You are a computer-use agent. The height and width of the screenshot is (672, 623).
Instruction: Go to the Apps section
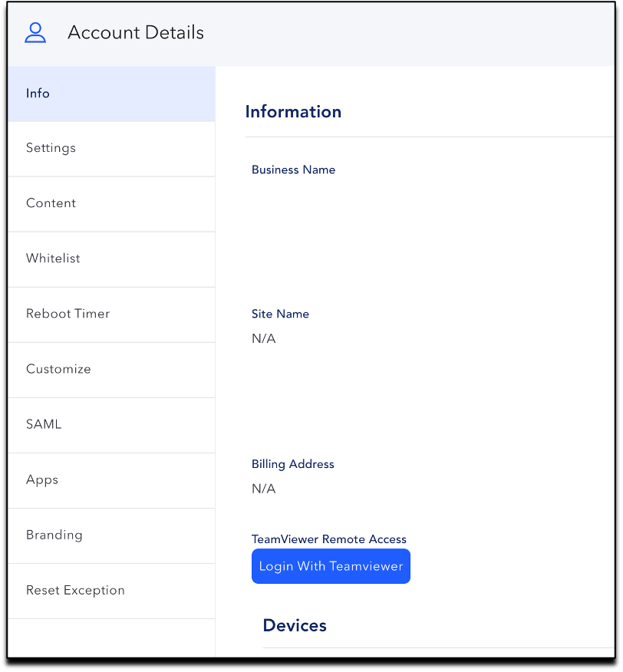tap(111, 480)
